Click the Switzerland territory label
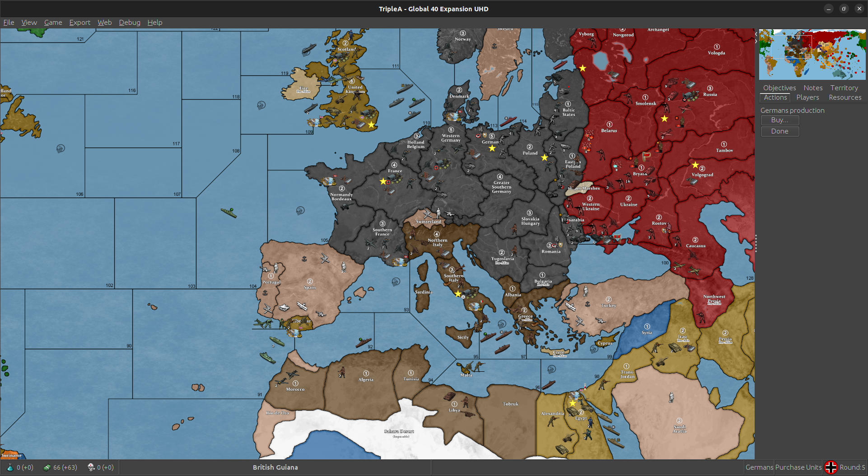The width and height of the screenshot is (868, 476). pyautogui.click(x=428, y=222)
